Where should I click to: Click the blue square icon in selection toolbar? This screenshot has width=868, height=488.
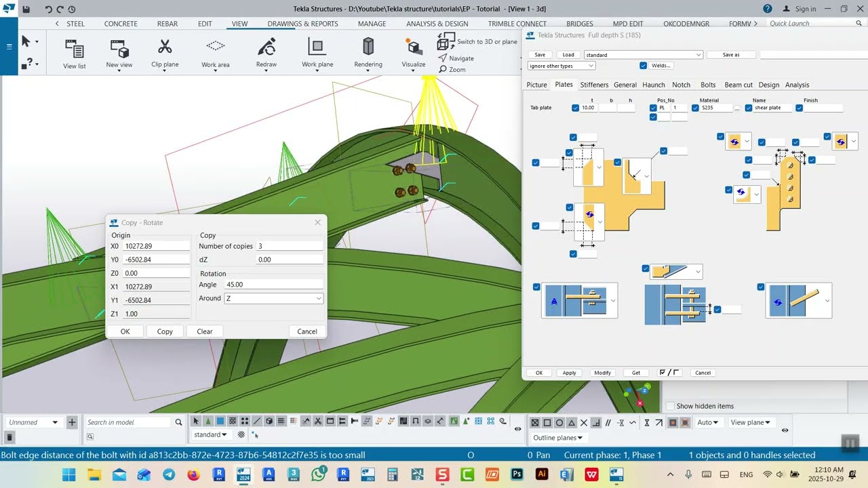220,422
